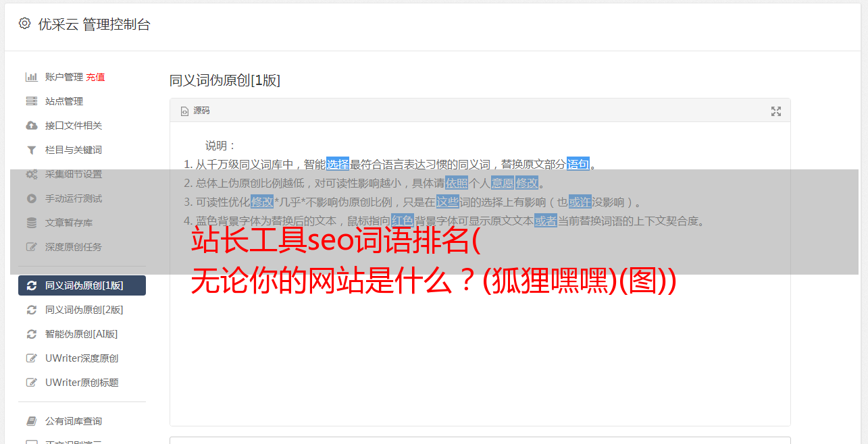Click the filter funnel icon for 栏目与关键词
The height and width of the screenshot is (444, 868).
32,150
